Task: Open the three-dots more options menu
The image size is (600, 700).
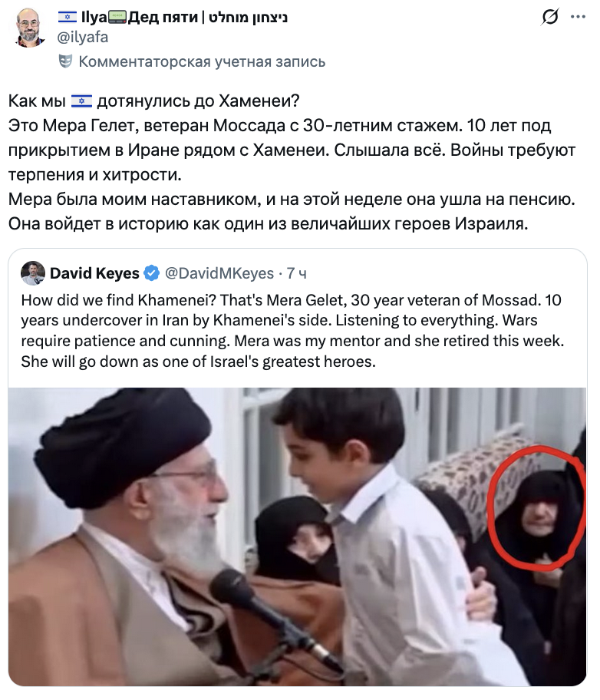Action: pyautogui.click(x=578, y=17)
